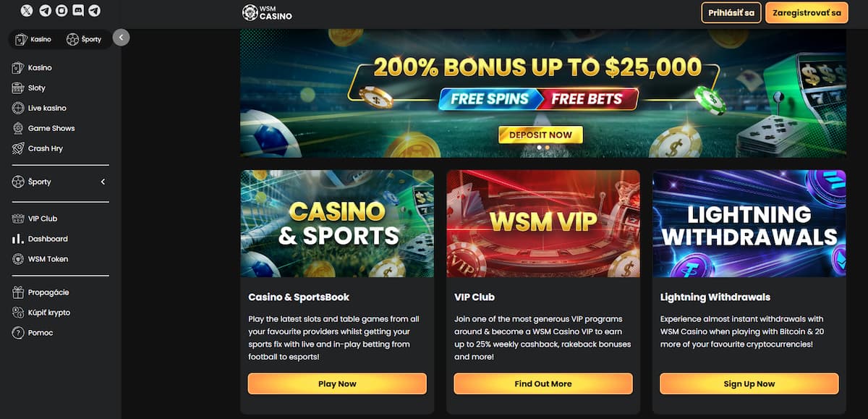Expand the Športy sidebar section chevron
This screenshot has width=868, height=419.
point(103,182)
